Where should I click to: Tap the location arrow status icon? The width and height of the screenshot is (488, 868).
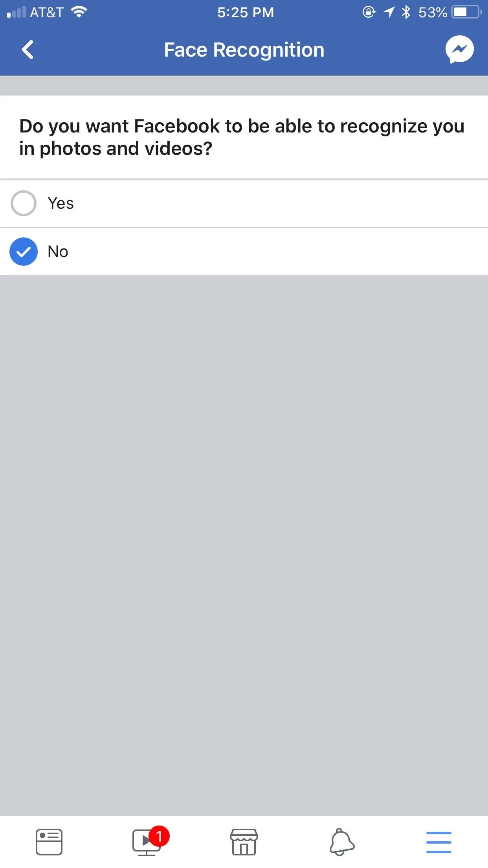389,12
